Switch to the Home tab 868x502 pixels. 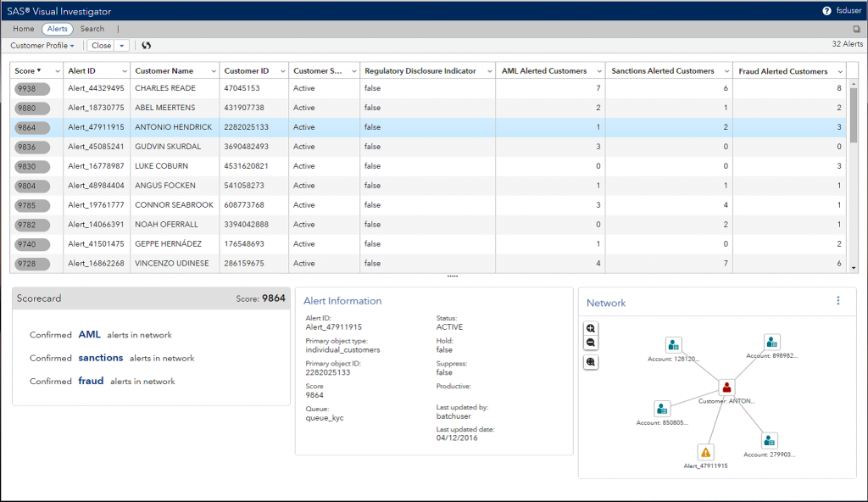24,29
